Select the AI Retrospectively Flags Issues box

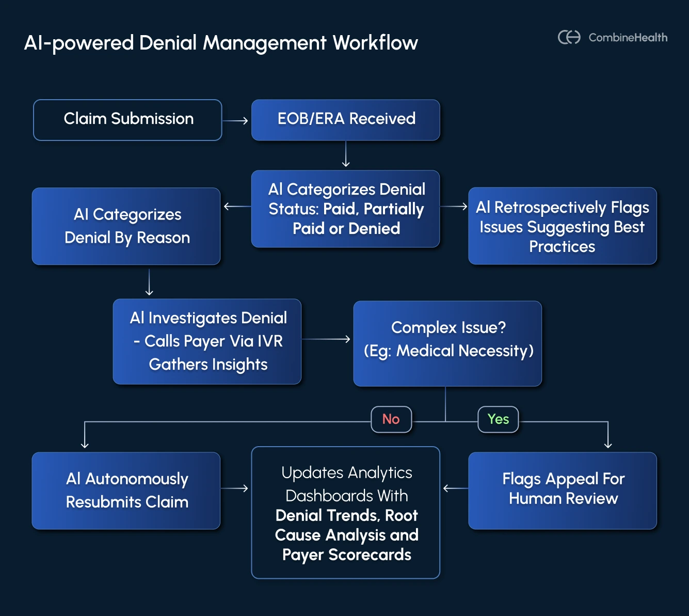[x=563, y=226]
